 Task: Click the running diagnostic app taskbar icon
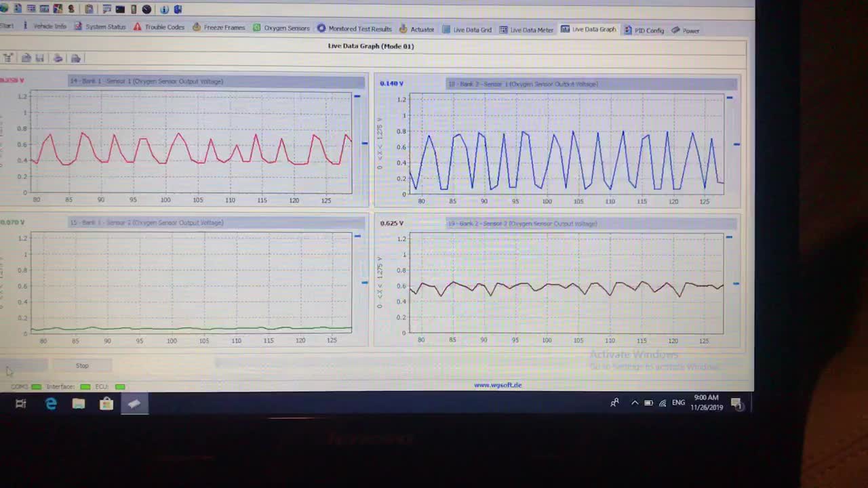point(134,404)
